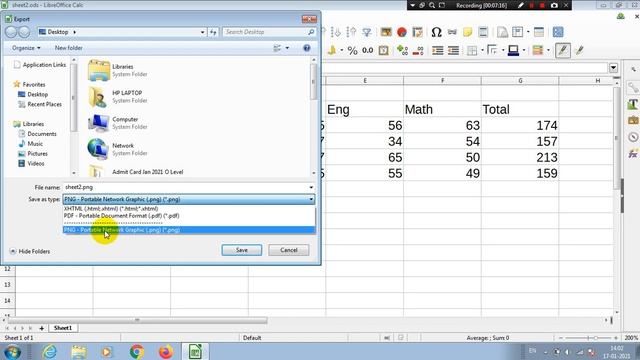Apply the background color laptop-shaped icon
The image size is (640, 360).
coord(513,50)
